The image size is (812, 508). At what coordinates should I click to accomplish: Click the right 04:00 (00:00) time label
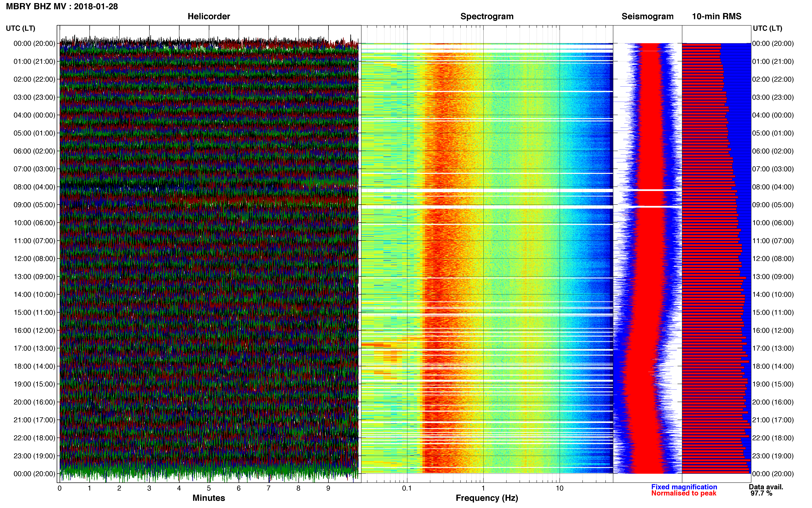[773, 115]
